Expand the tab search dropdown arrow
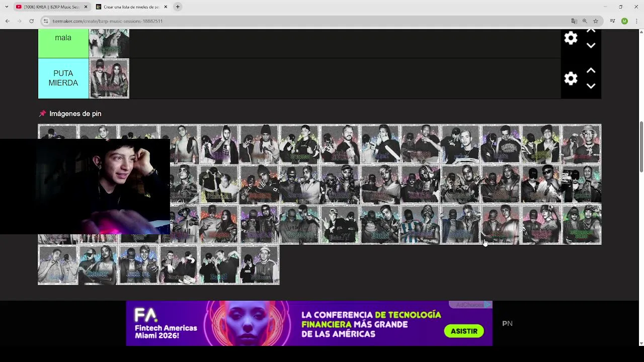The image size is (644, 362). tap(7, 7)
